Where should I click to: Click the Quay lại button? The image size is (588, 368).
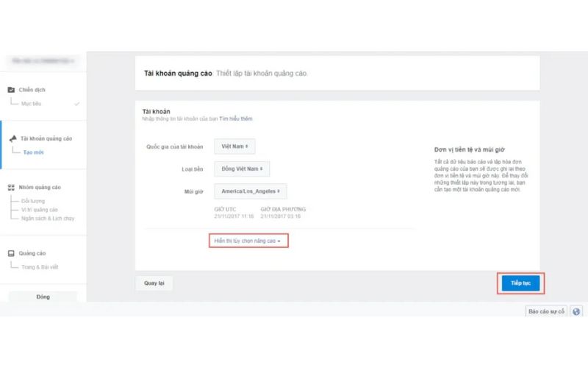[x=154, y=283]
